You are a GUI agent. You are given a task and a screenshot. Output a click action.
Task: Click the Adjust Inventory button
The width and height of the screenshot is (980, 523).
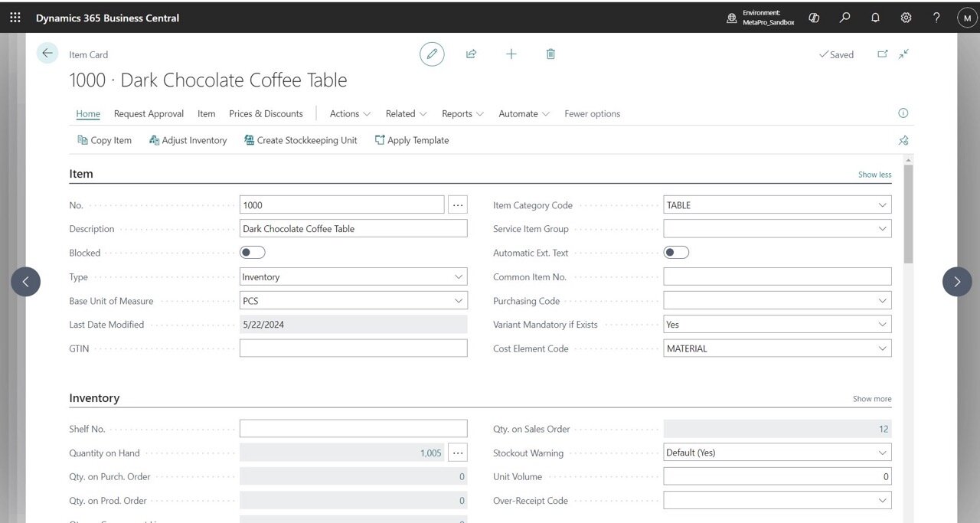pos(188,140)
